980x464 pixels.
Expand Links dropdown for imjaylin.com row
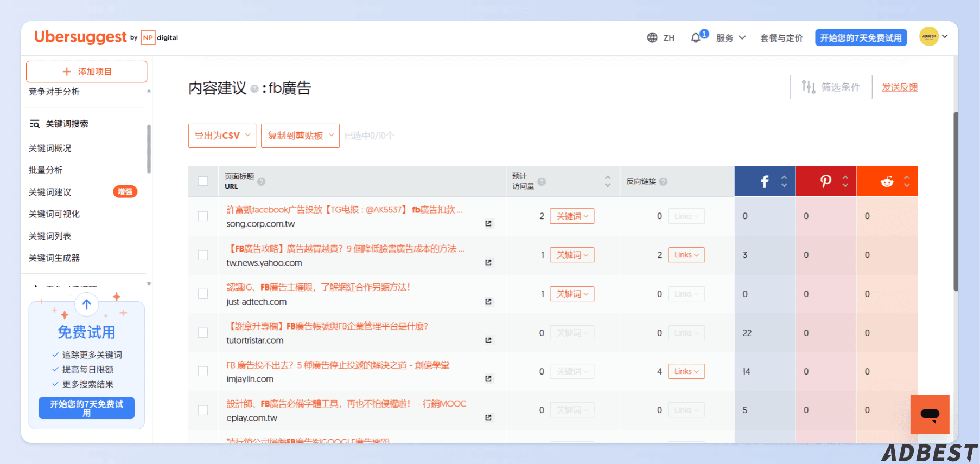click(686, 371)
